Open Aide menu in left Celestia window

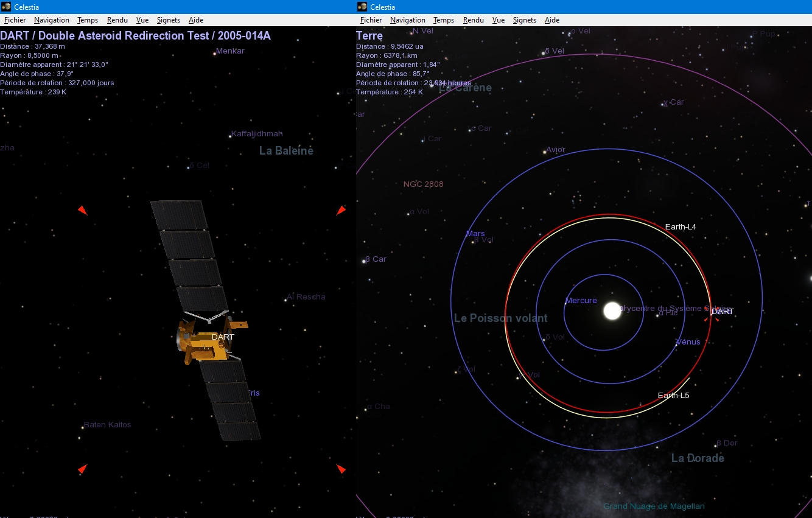pyautogui.click(x=196, y=20)
